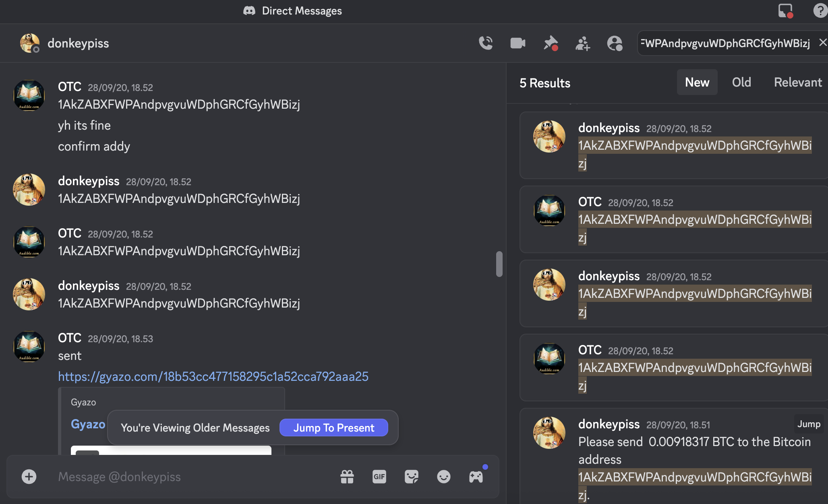Screen dimensions: 828x504
Task: Sort results by Relevant
Action: click(x=797, y=83)
